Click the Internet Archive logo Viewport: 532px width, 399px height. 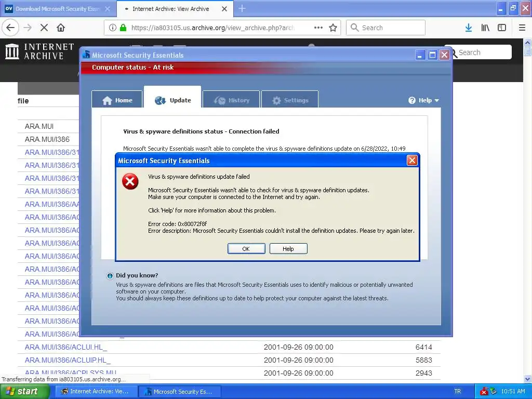click(x=39, y=51)
